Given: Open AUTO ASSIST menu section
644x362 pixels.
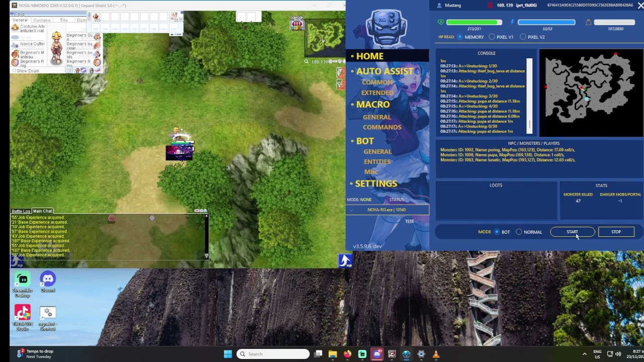Looking at the screenshot, I should coord(384,71).
